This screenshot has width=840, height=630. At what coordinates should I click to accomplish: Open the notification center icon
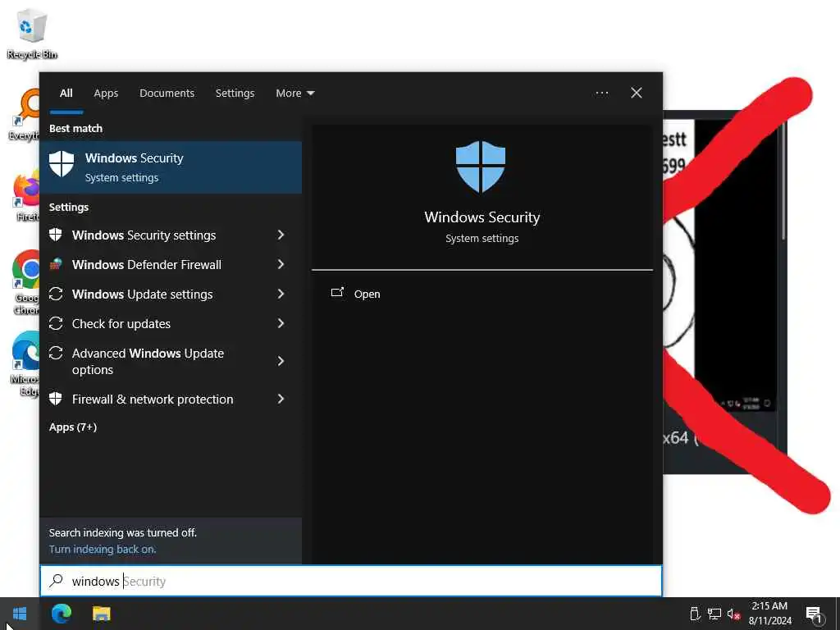(815, 614)
